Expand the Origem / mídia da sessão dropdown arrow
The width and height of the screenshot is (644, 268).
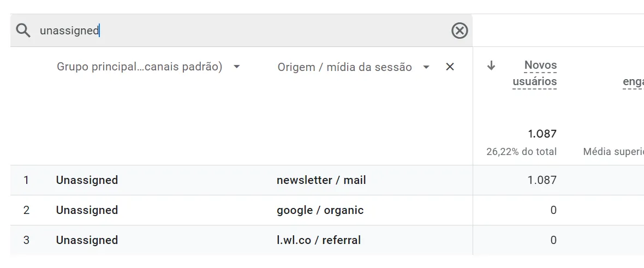pyautogui.click(x=426, y=67)
